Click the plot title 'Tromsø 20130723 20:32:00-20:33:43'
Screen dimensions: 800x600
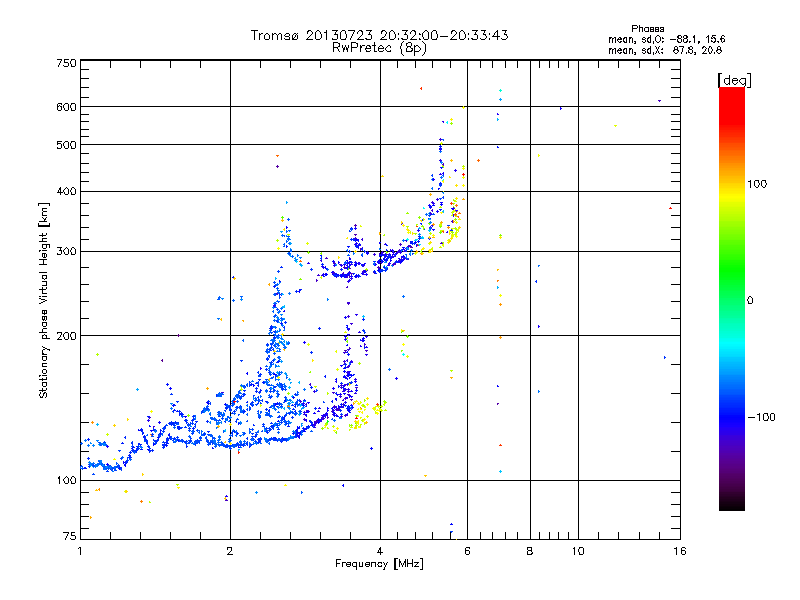coord(380,35)
